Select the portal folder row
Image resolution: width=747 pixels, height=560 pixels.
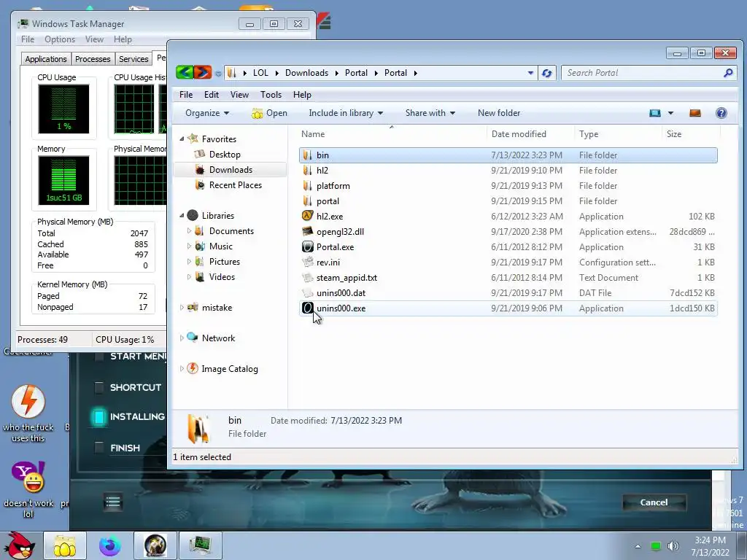click(x=508, y=201)
